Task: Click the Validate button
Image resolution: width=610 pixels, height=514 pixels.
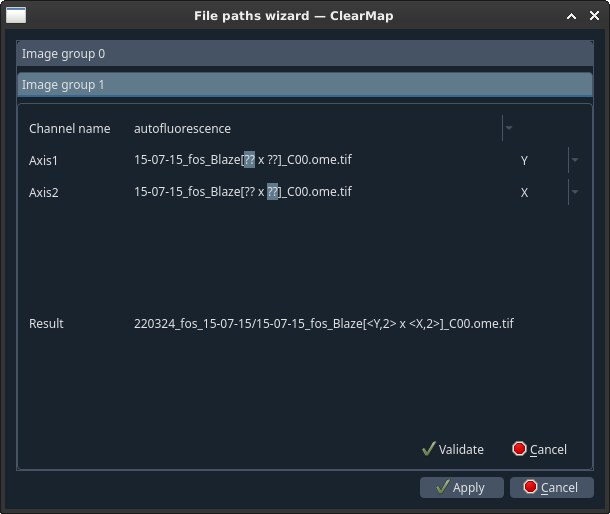Action: [x=453, y=449]
